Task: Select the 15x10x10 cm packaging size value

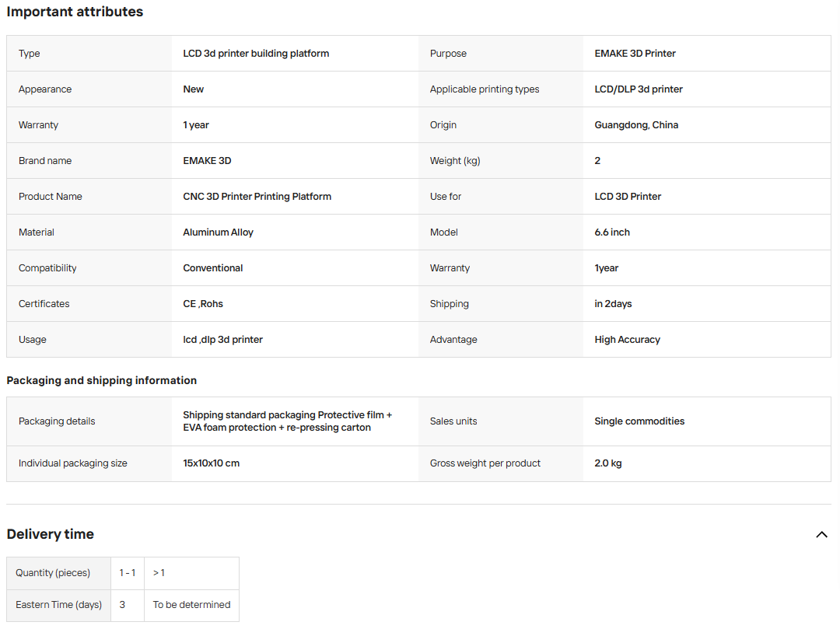Action: pyautogui.click(x=211, y=463)
